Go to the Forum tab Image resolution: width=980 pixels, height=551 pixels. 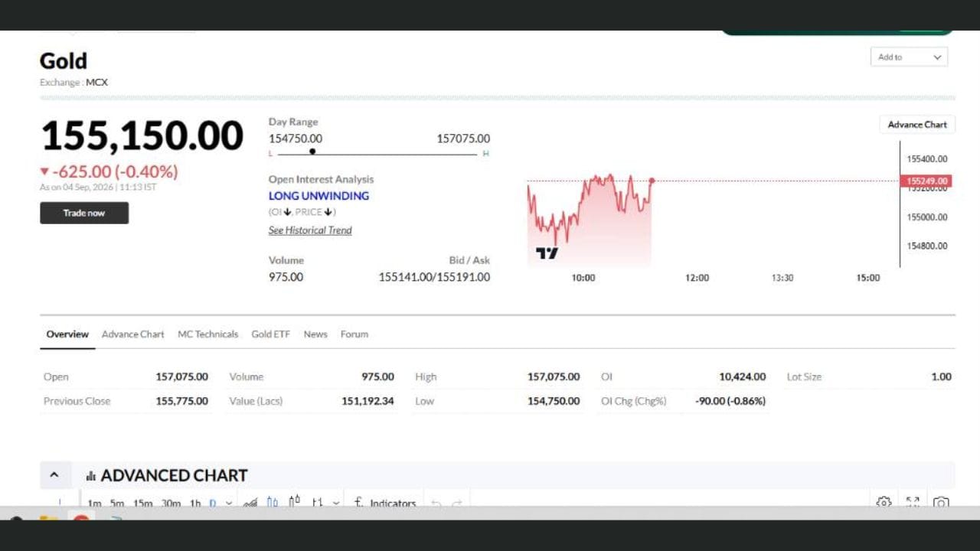tap(354, 334)
